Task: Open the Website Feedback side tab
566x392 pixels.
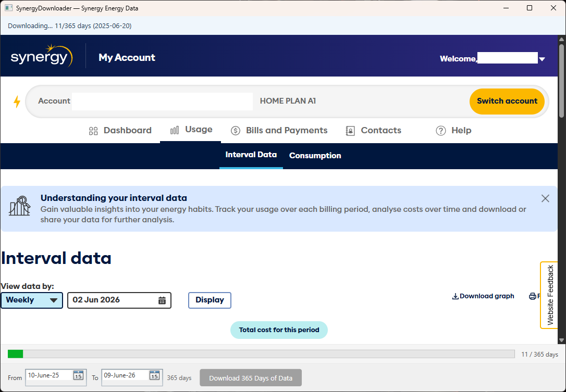Action: 550,295
